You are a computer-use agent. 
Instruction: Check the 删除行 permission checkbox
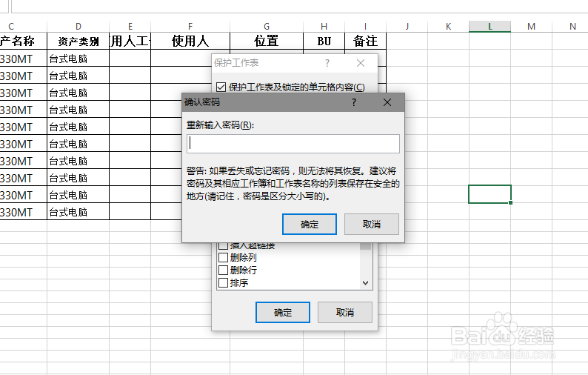[x=223, y=270]
